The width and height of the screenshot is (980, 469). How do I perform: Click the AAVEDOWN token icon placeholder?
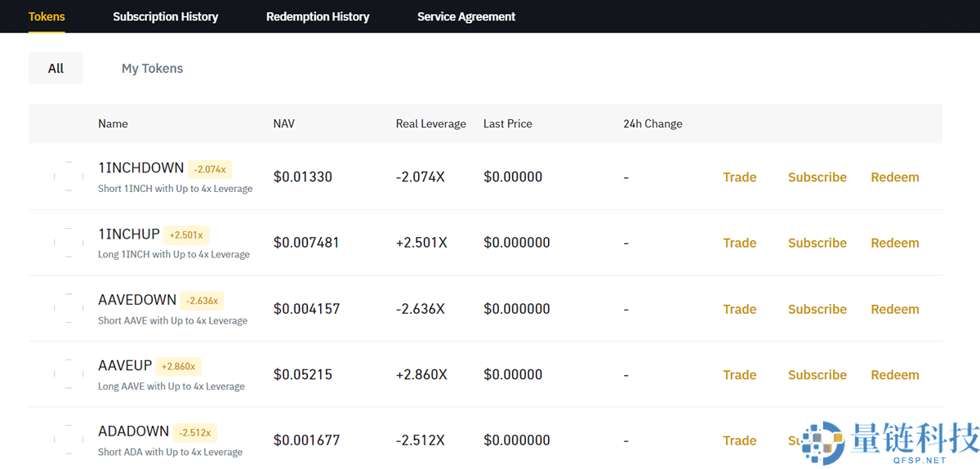pos(69,309)
